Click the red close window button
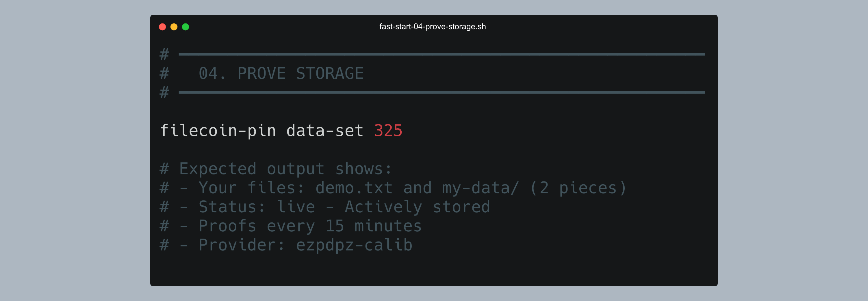This screenshot has height=301, width=868. click(162, 27)
